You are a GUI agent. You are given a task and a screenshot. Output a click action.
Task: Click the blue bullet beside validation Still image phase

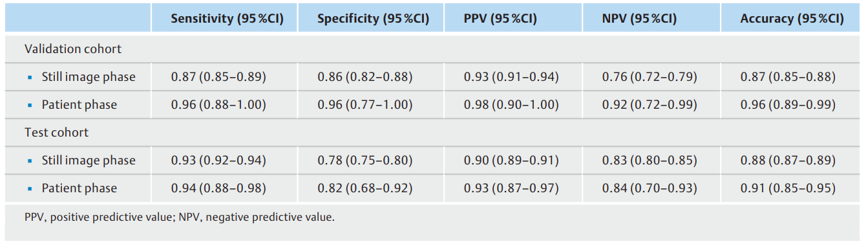tap(29, 77)
